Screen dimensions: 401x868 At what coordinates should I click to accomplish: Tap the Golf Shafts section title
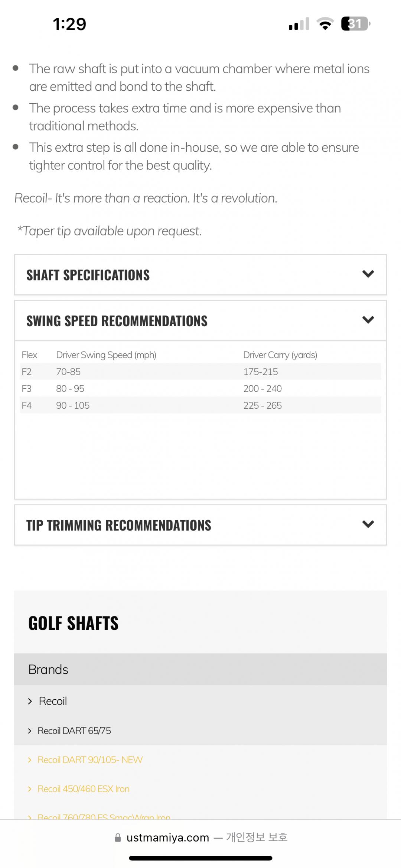pos(74,624)
